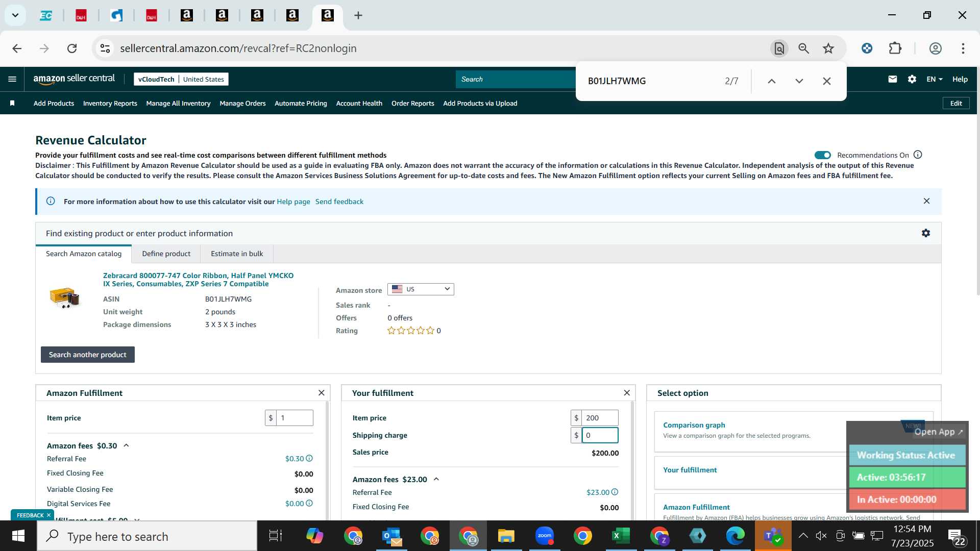980x551 pixels.
Task: Show Referral Fee info for $0.30
Action: click(x=309, y=458)
